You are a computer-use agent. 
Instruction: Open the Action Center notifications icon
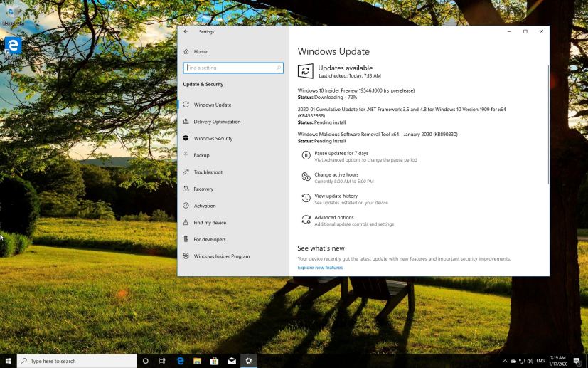click(x=577, y=362)
